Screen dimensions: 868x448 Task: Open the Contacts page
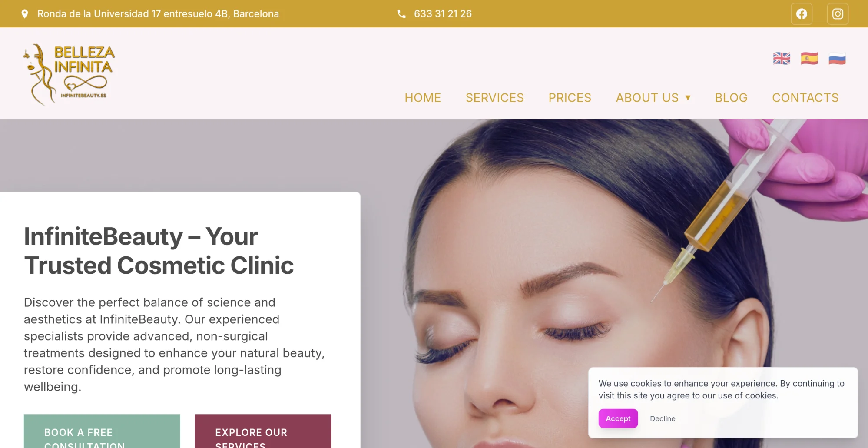pos(805,98)
